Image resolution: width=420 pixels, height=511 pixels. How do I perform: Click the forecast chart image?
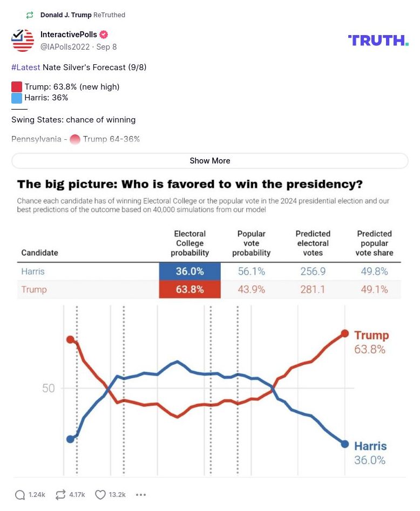[x=210, y=324]
